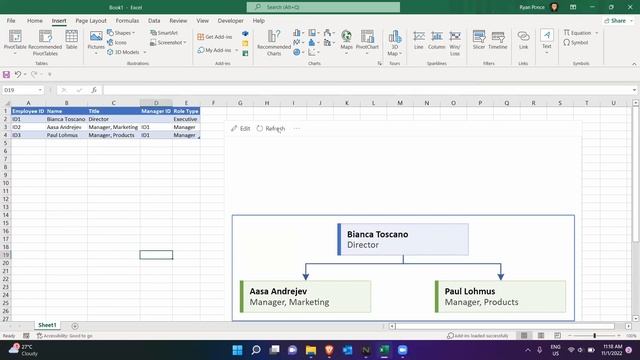Open taskbar Search

tap(256, 350)
